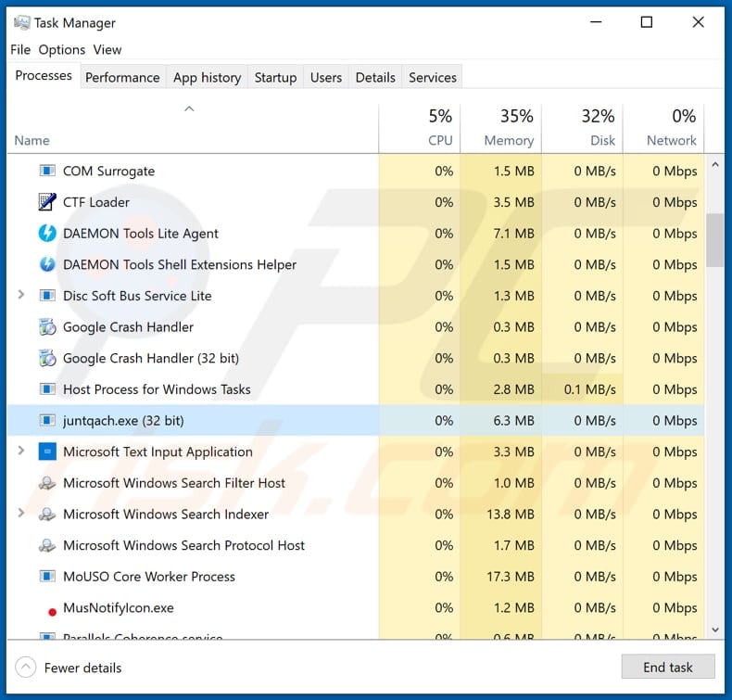The image size is (732, 700).
Task: Switch to the Details tab
Action: (375, 77)
